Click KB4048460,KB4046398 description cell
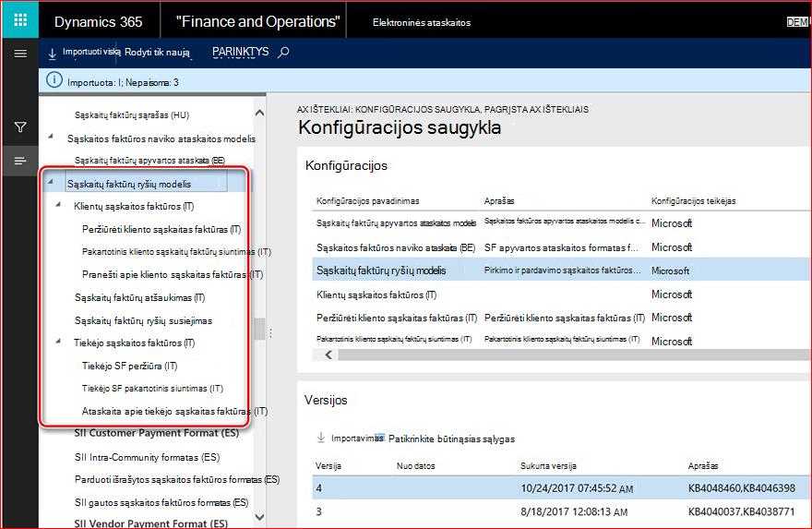Image resolution: width=812 pixels, height=529 pixels. point(742,488)
